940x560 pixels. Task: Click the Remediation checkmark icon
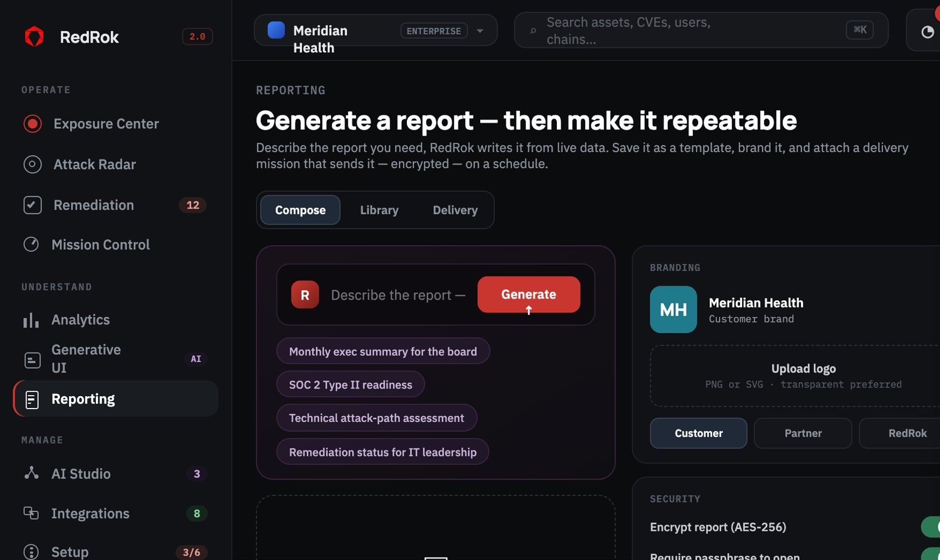[x=32, y=205]
